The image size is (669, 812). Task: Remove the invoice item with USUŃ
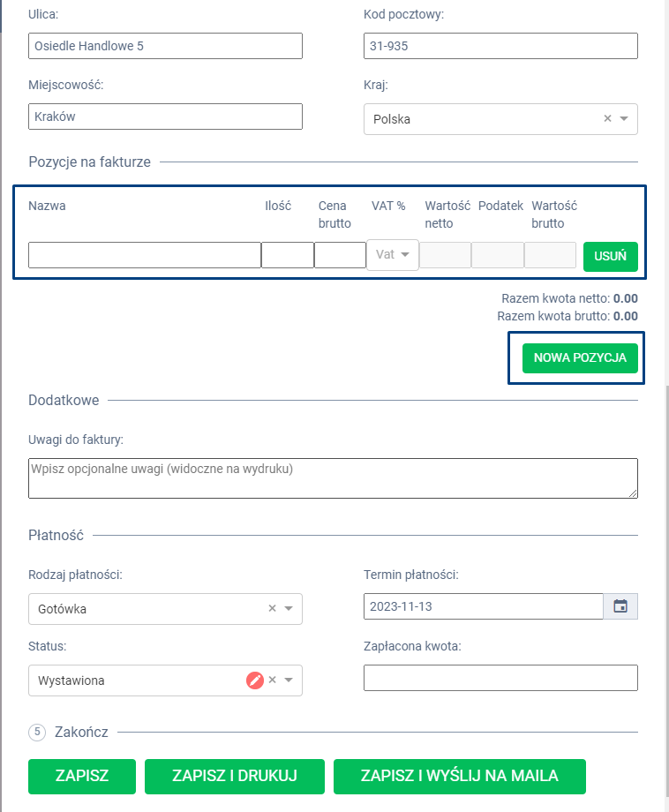click(610, 255)
